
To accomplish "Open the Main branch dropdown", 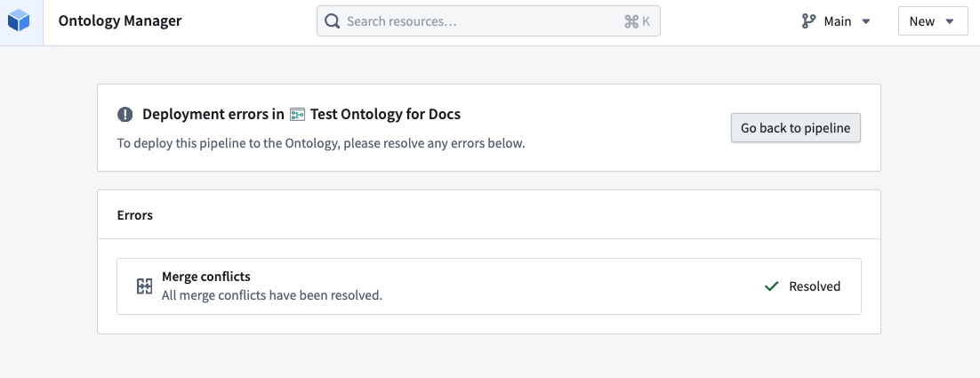I will [x=836, y=21].
